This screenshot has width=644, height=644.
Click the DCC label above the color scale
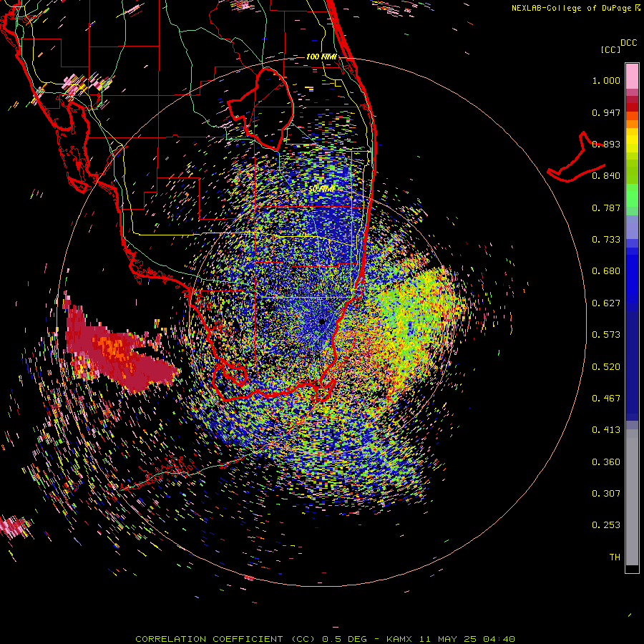pos(629,43)
